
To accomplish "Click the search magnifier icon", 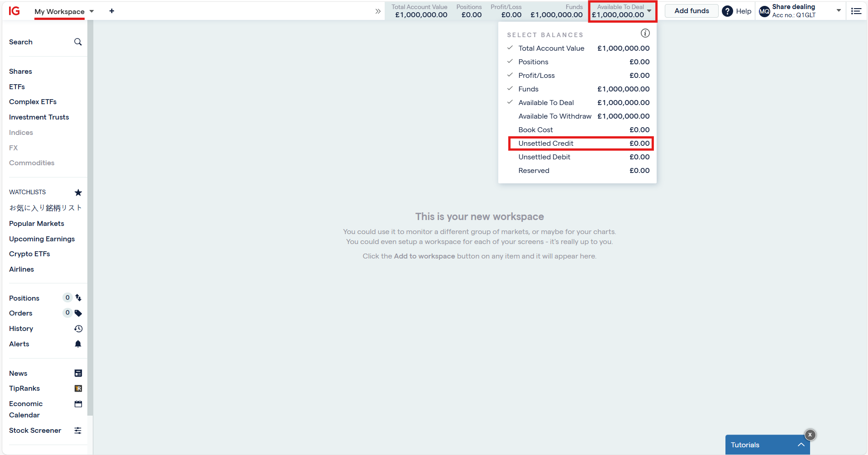I will (78, 42).
